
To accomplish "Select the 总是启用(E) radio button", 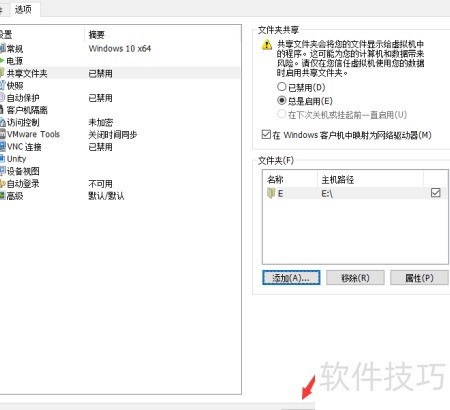I will coord(282,100).
